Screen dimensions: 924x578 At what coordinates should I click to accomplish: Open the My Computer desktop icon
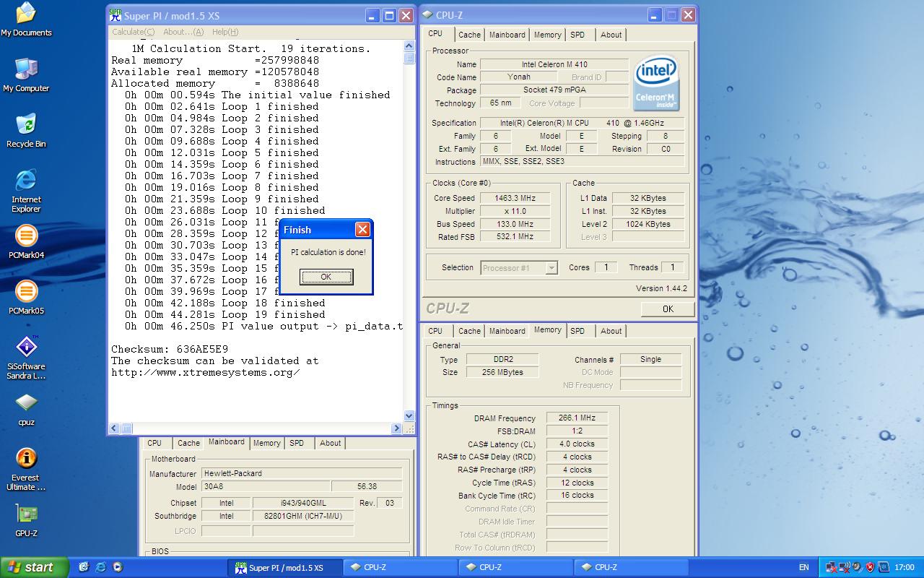(26, 75)
